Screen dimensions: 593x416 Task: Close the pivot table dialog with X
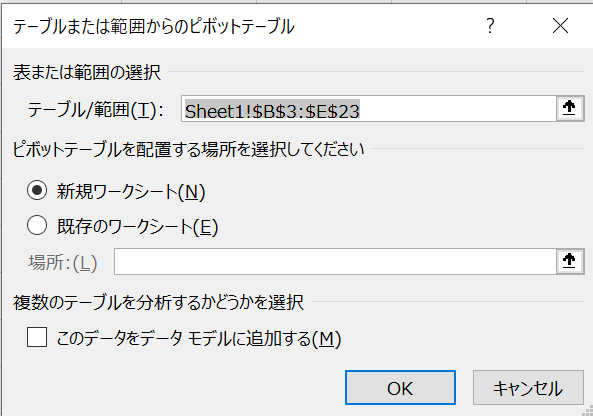click(560, 26)
